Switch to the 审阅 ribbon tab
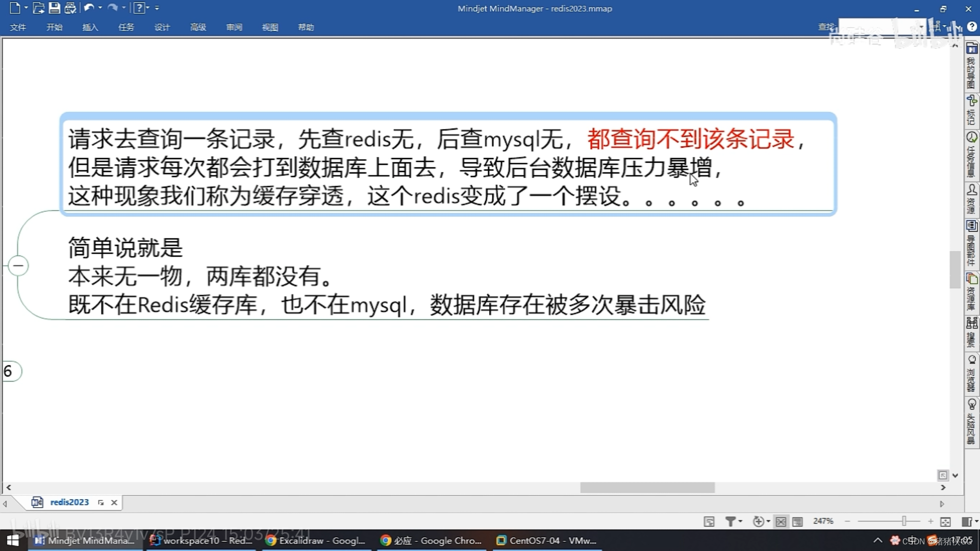 tap(234, 27)
